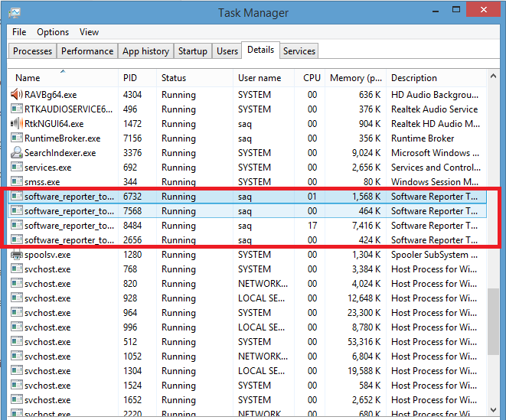The height and width of the screenshot is (420, 506).
Task: Click icon of software_reporter_tool PID 6732
Action: [x=17, y=197]
